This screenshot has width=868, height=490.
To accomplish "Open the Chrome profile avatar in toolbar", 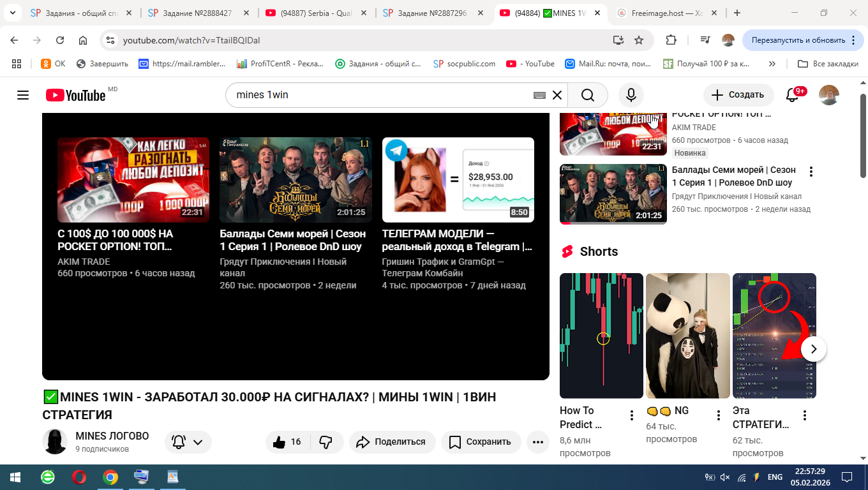I will point(728,40).
